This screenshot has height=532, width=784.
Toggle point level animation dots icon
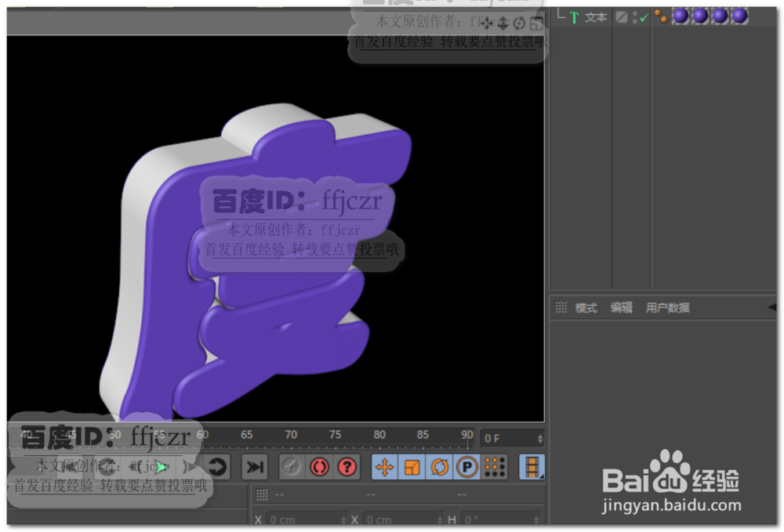pyautogui.click(x=495, y=468)
